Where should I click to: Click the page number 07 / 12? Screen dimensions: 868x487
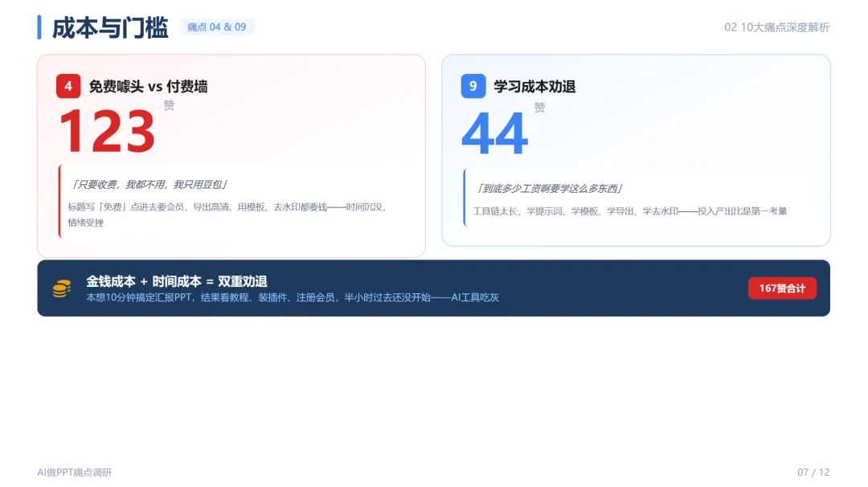click(813, 473)
